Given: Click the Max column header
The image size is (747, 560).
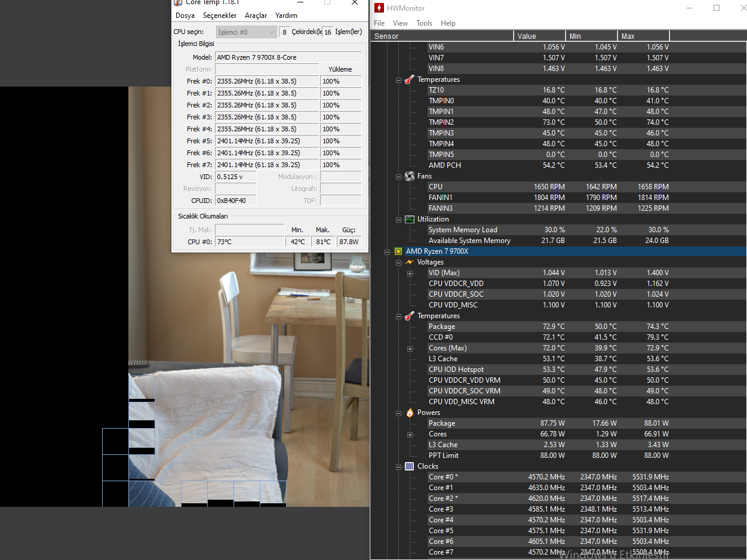Looking at the screenshot, I should point(644,36).
